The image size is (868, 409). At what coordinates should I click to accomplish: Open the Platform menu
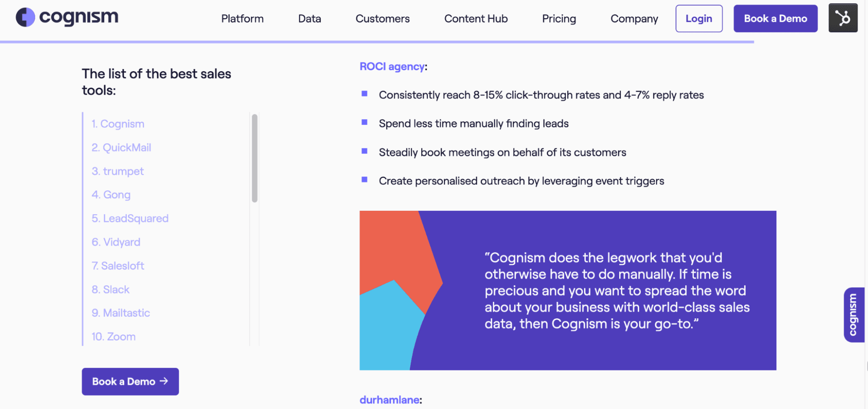tap(242, 19)
